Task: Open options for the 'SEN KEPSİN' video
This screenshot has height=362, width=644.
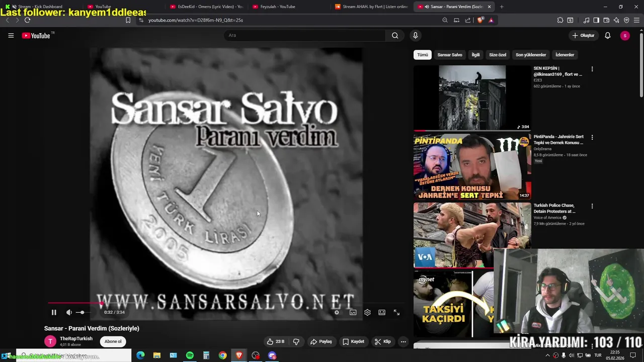Action: coord(592,69)
